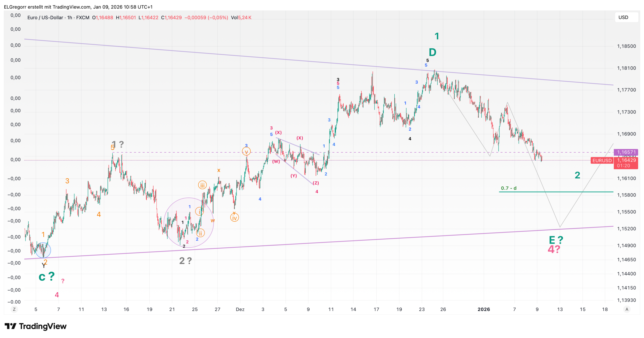Viewport: 644px width, 338px height.
Task: Click the Z timezone button at bottom-left
Action: (14, 309)
